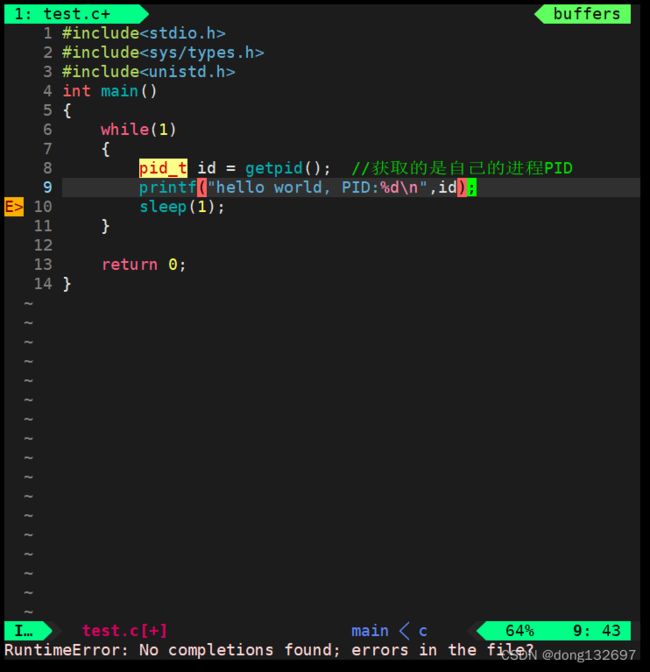Click on "int main()" declaration

point(110,91)
